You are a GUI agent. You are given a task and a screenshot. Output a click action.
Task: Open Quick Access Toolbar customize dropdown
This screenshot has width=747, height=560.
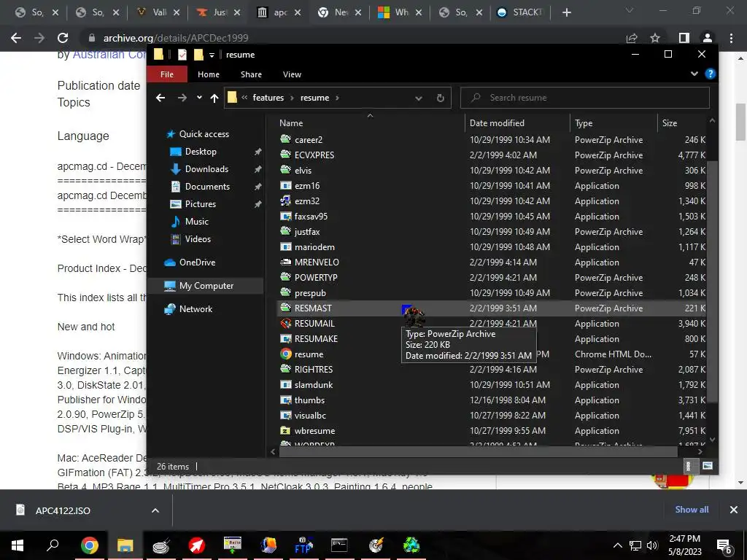pos(212,55)
